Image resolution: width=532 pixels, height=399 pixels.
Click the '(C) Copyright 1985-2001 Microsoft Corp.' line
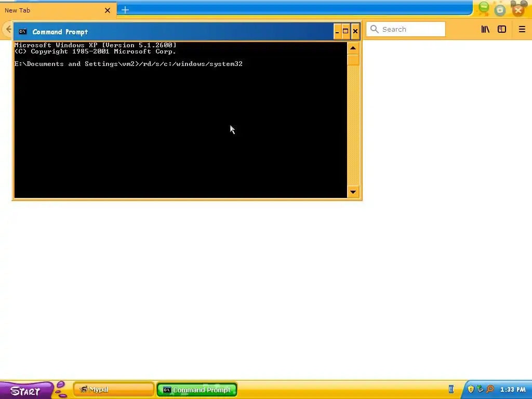(x=96, y=51)
